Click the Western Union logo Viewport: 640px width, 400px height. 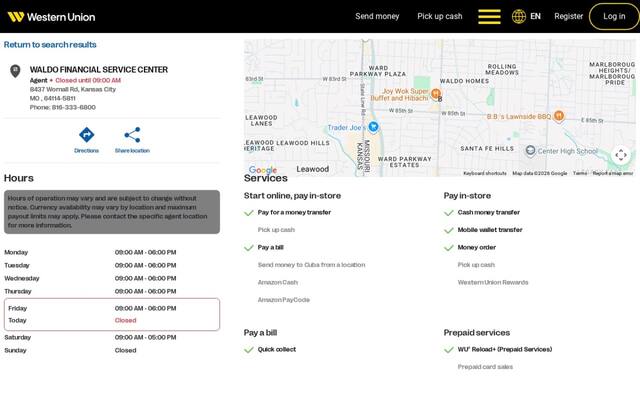pyautogui.click(x=51, y=17)
